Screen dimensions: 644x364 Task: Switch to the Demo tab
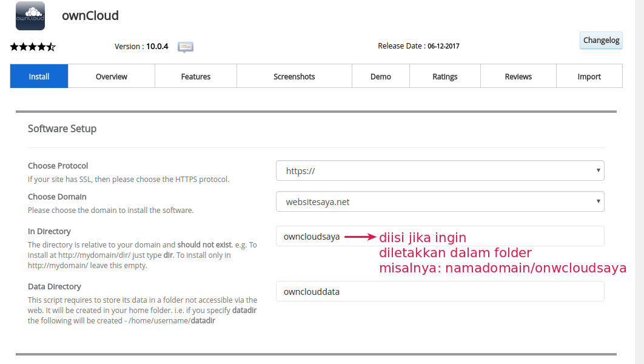point(380,76)
